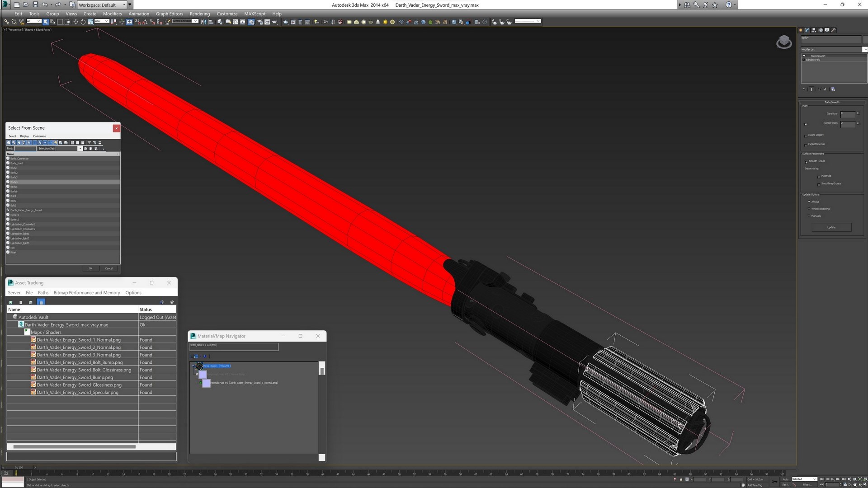Screen dimensions: 868x488
Task: Click the Iterations spinner arrows
Action: [x=858, y=113]
